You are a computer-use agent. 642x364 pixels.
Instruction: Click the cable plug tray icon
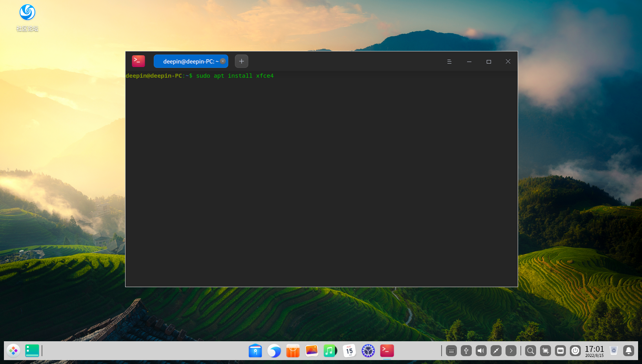(496, 351)
